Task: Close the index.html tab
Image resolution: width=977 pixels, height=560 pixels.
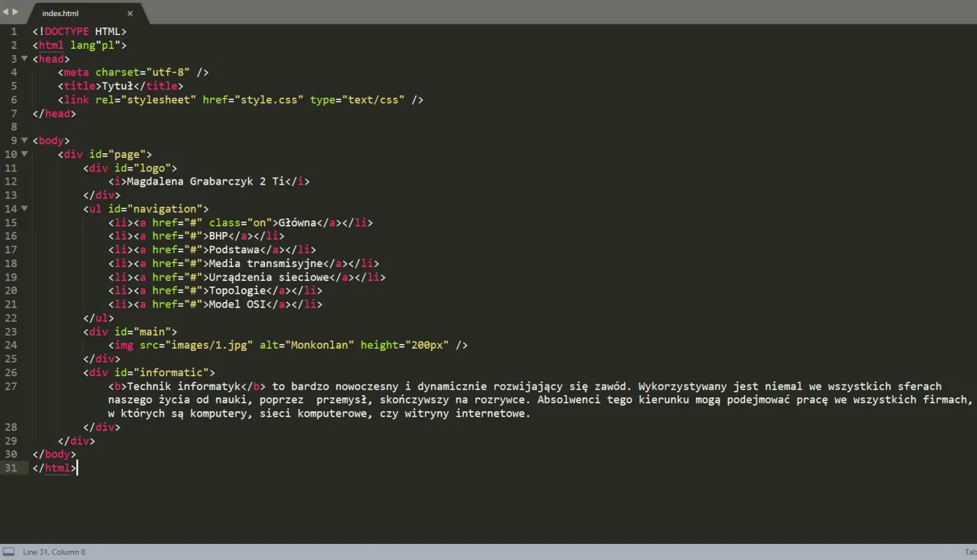Action: (130, 14)
